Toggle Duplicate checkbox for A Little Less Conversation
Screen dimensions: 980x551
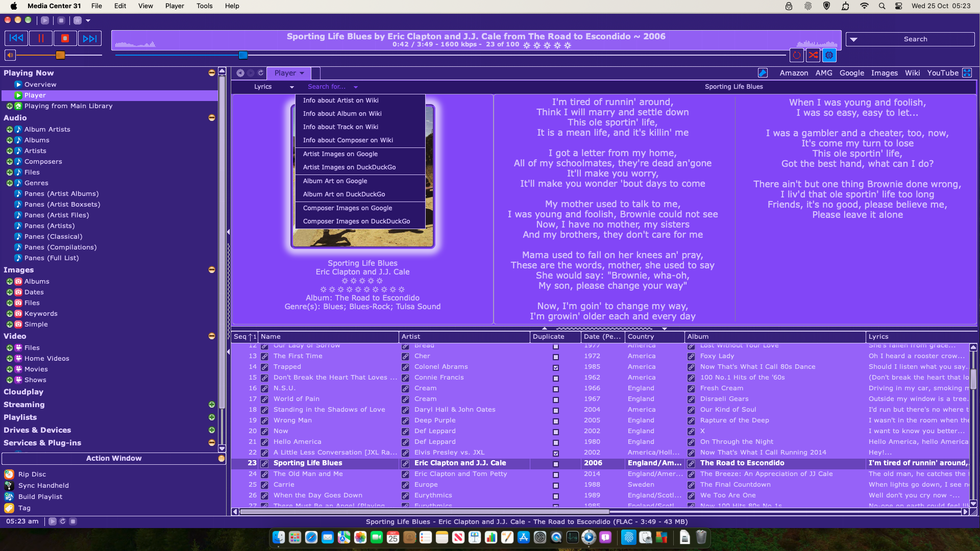(556, 454)
